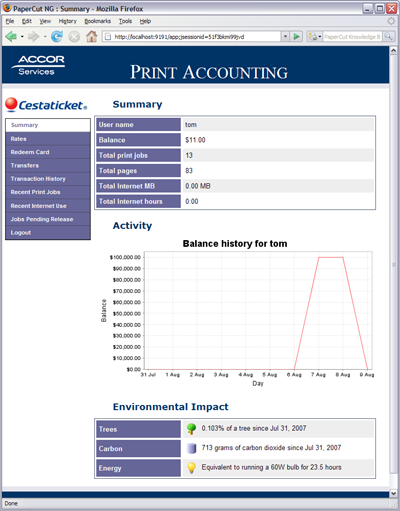Click the Balance history for tom chart title
400x511 pixels.
pyautogui.click(x=235, y=244)
